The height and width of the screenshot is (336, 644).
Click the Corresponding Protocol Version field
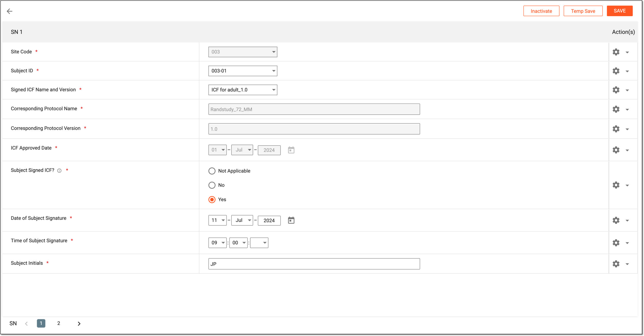point(314,129)
